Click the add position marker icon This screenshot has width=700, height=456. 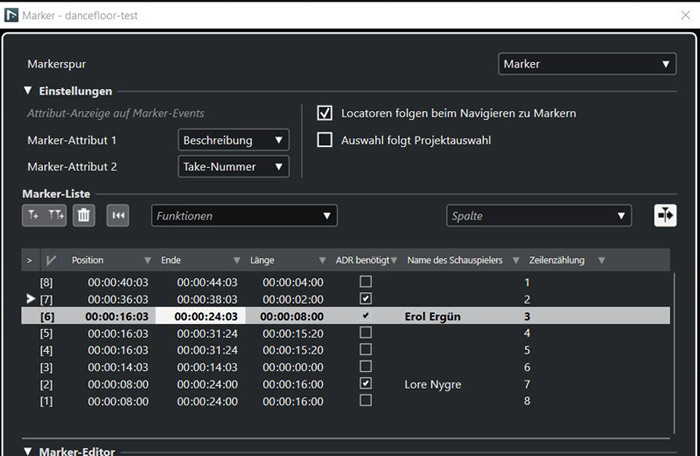click(34, 215)
